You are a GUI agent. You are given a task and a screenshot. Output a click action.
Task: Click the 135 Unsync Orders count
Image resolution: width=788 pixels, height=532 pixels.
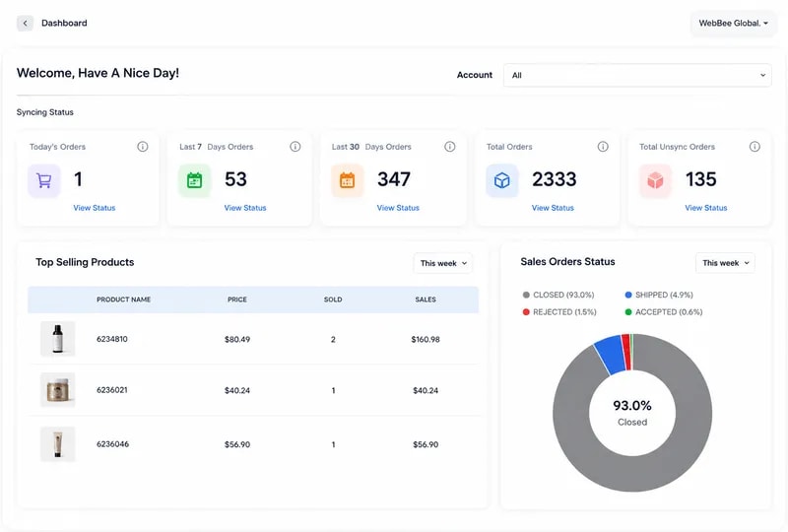click(701, 179)
